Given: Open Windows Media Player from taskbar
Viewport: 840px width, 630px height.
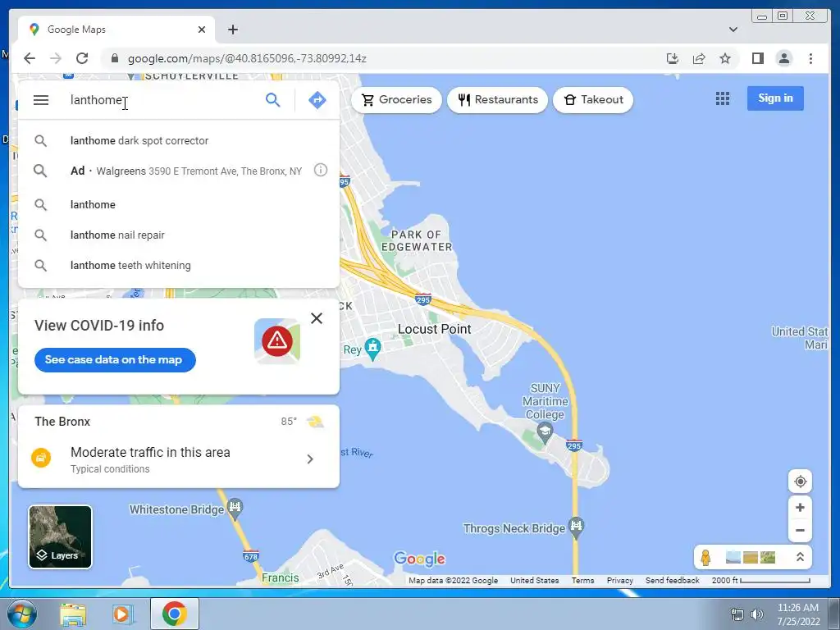Looking at the screenshot, I should point(121,614).
